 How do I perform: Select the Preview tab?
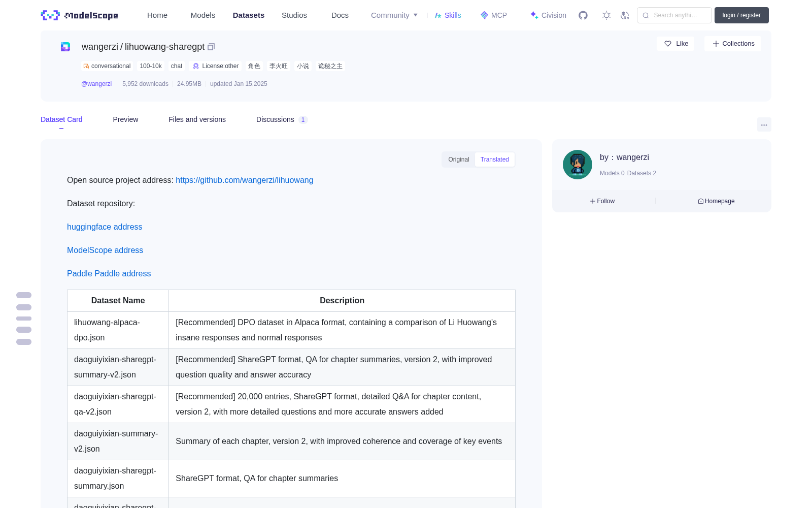(x=125, y=119)
